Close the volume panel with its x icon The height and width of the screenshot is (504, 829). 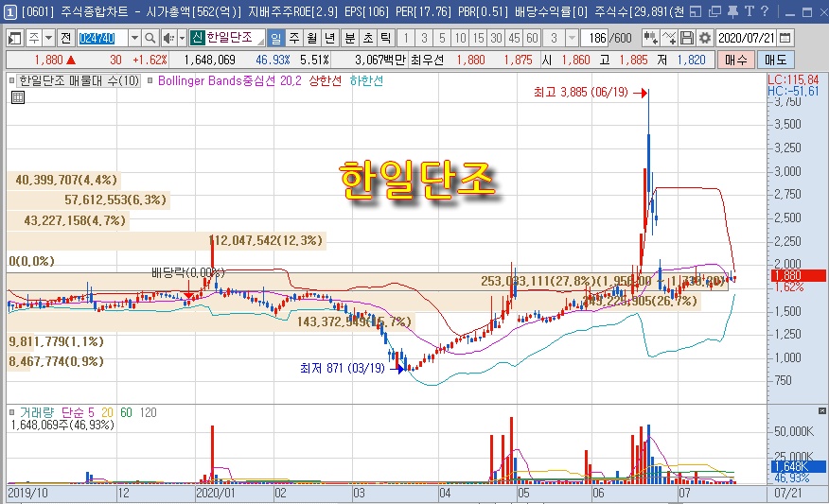[822, 410]
